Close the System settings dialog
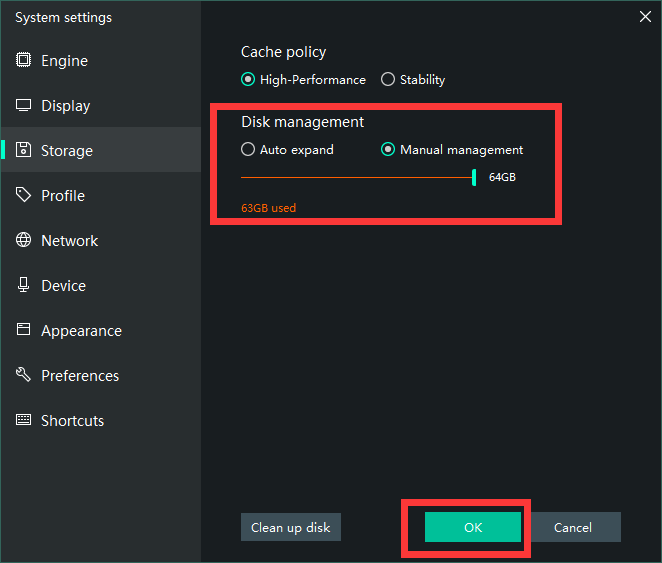The image size is (662, 563). coord(645,16)
